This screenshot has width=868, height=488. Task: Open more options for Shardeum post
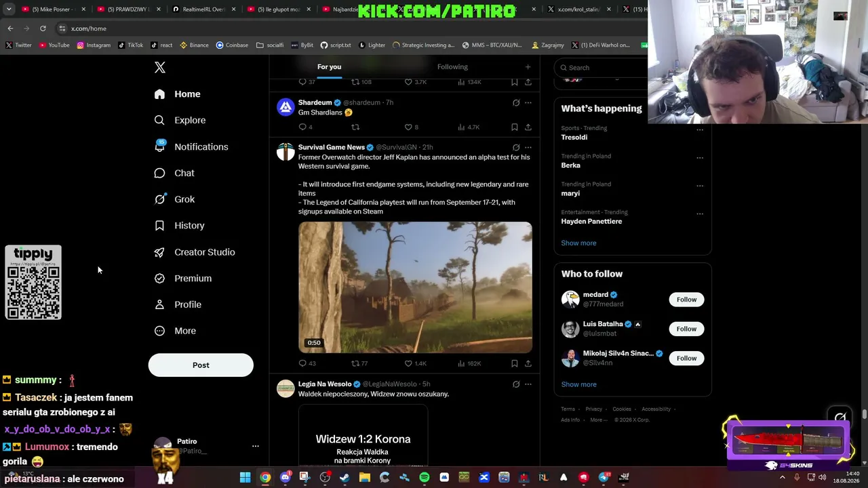(528, 103)
